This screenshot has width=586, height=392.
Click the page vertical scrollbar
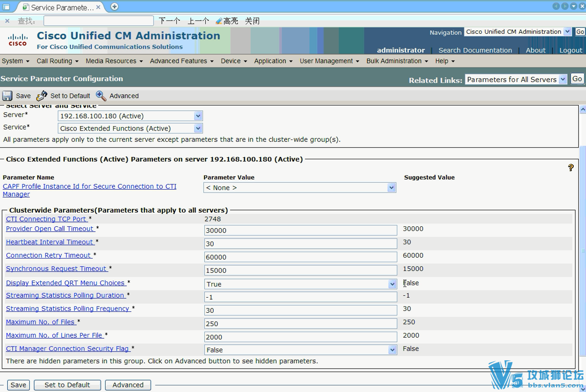click(582, 244)
